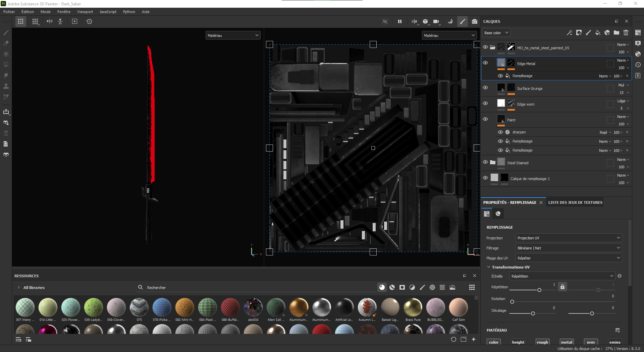644x352 pixels.
Task: Toggle symmetry in top toolbar
Action: [50, 21]
